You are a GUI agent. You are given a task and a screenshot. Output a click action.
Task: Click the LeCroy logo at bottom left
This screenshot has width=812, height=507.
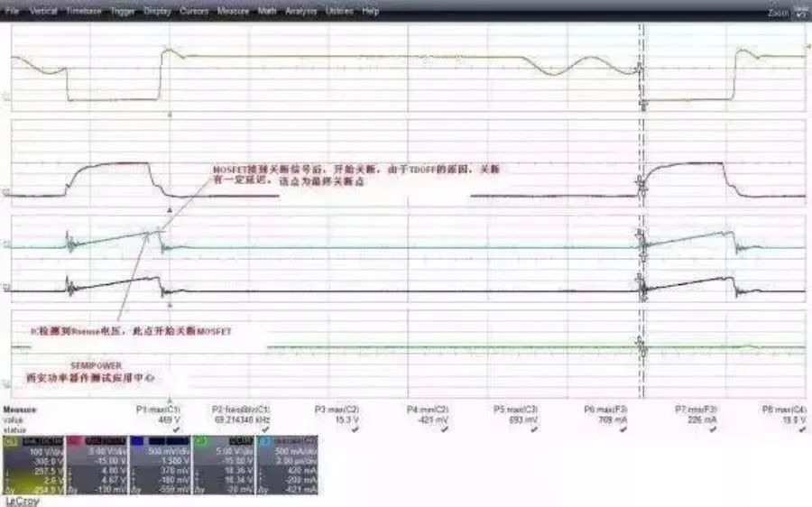pos(23,501)
